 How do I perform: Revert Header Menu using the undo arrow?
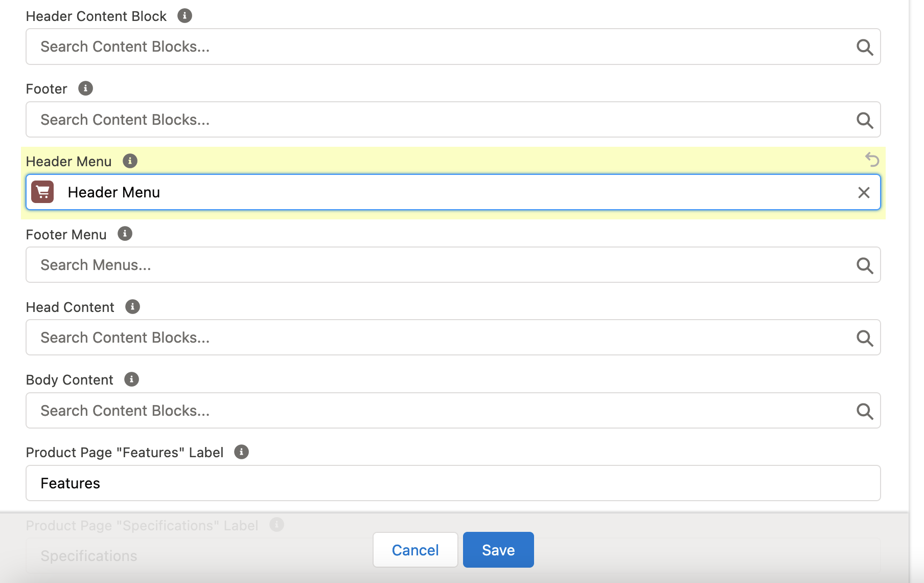[873, 160]
